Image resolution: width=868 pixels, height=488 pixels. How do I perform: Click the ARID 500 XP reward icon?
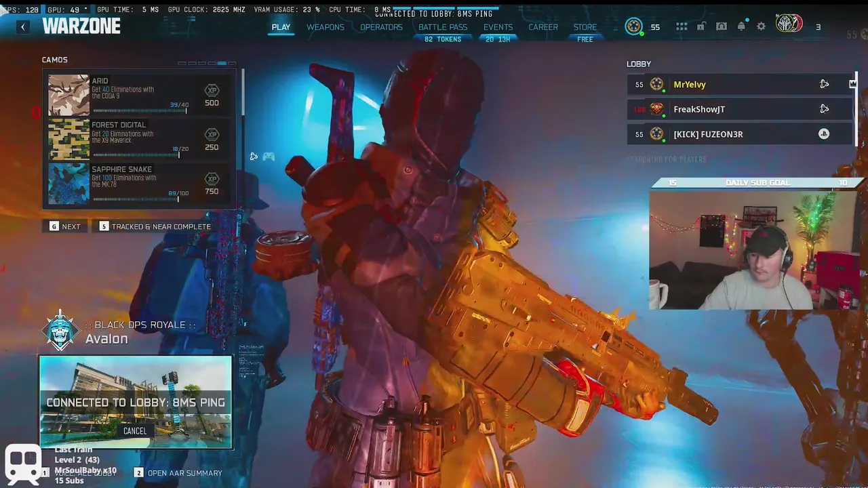pos(212,90)
